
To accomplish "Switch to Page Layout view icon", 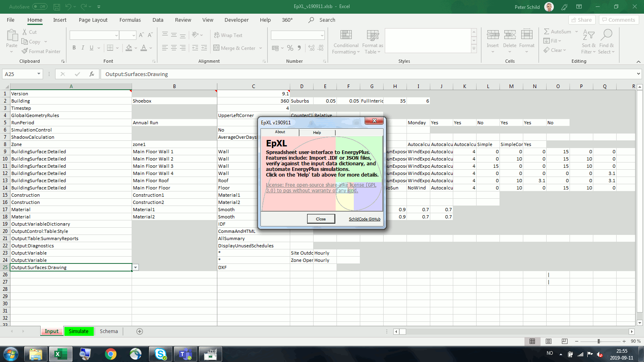I will pyautogui.click(x=549, y=341).
